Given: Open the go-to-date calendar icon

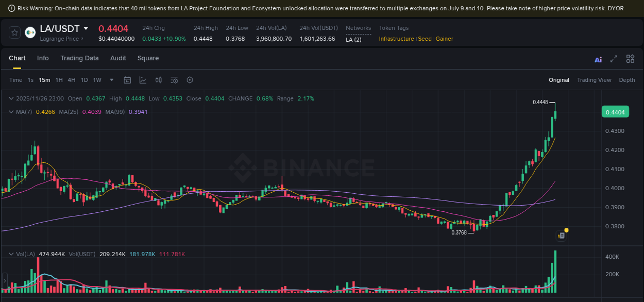Looking at the screenshot, I should click(x=127, y=80).
